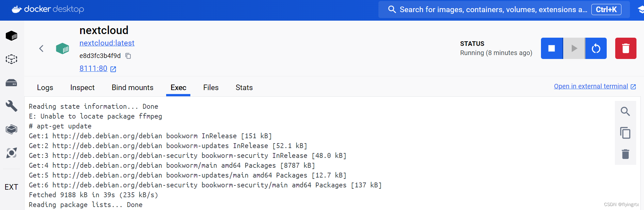
Task: Clear the terminal with trash icon
Action: (625, 154)
